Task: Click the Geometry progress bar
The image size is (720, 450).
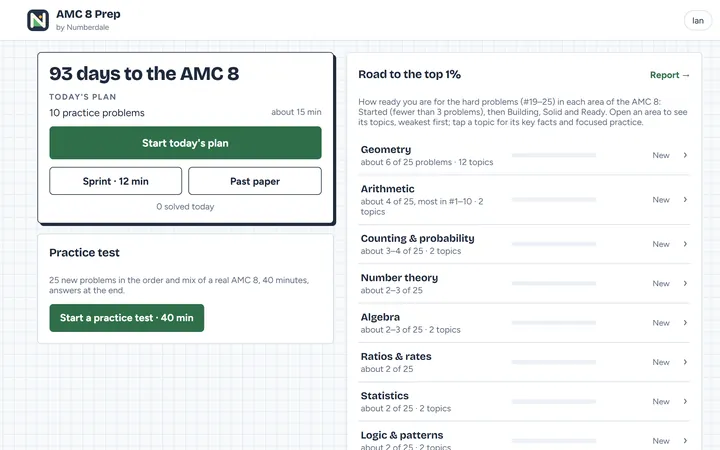Action: tap(554, 155)
